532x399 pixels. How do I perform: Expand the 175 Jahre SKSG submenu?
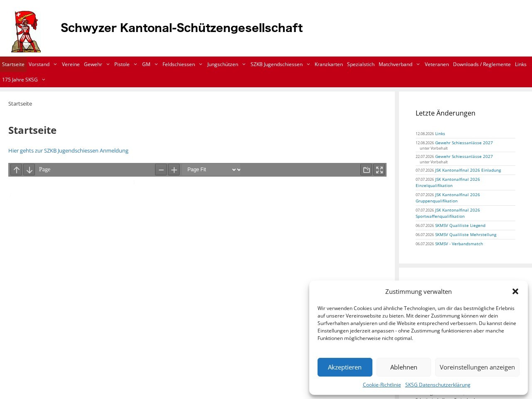click(x=43, y=80)
